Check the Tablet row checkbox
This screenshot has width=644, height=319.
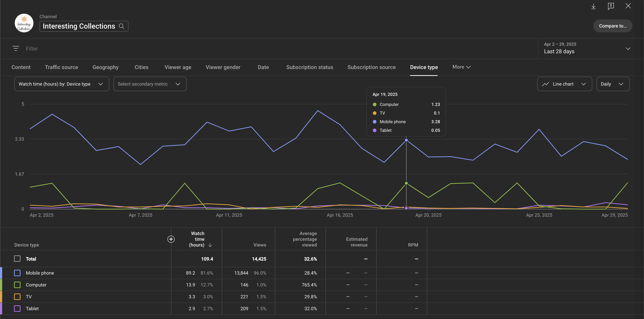tap(17, 309)
